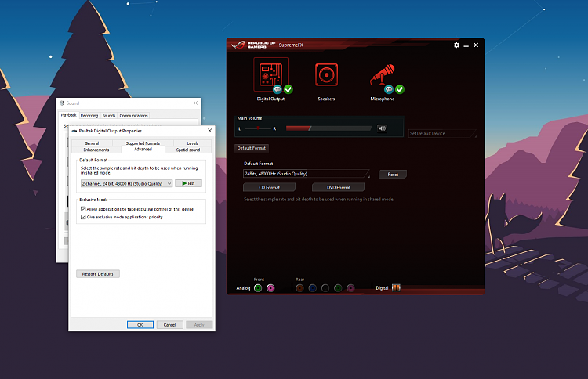Open Playback tab in Sound window
The width and height of the screenshot is (588, 379).
click(69, 115)
